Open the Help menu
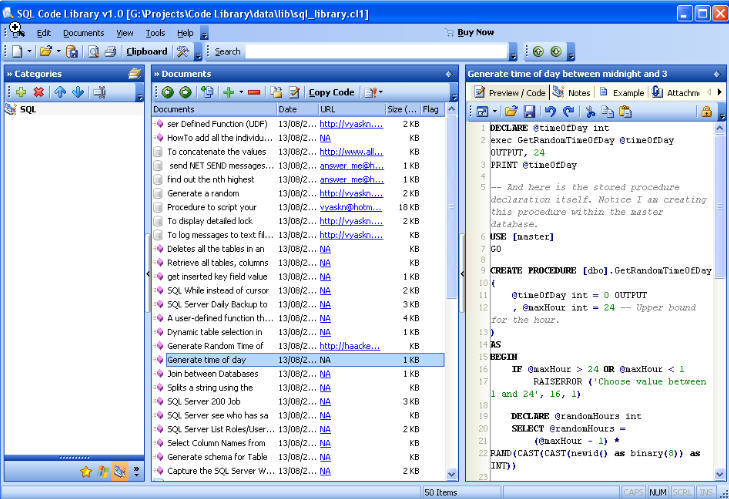 pos(185,33)
